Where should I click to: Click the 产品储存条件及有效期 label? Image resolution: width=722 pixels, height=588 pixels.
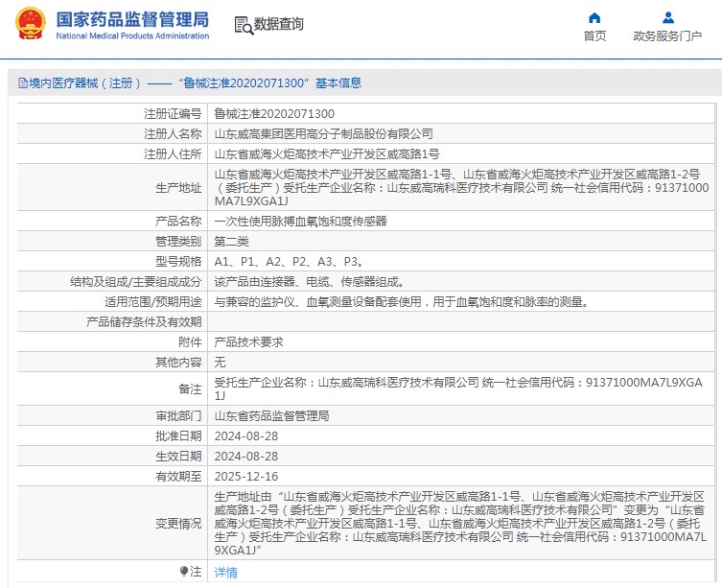click(x=144, y=321)
